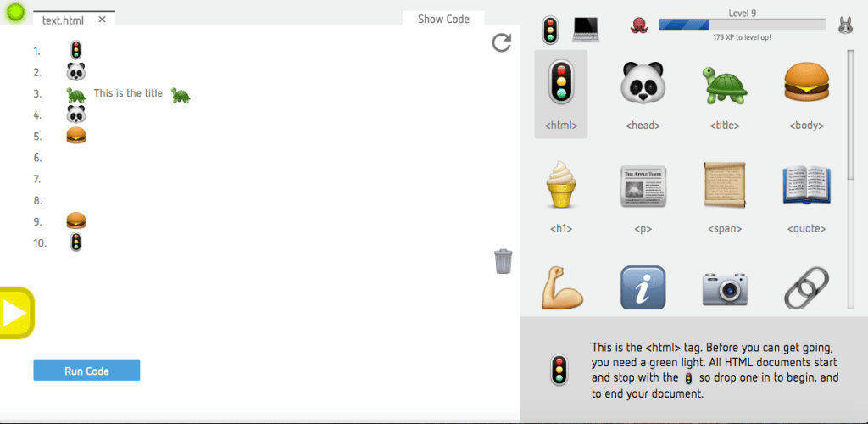Click the camera icon in the palette
Viewport: 868px width, 424px height.
[x=725, y=287]
